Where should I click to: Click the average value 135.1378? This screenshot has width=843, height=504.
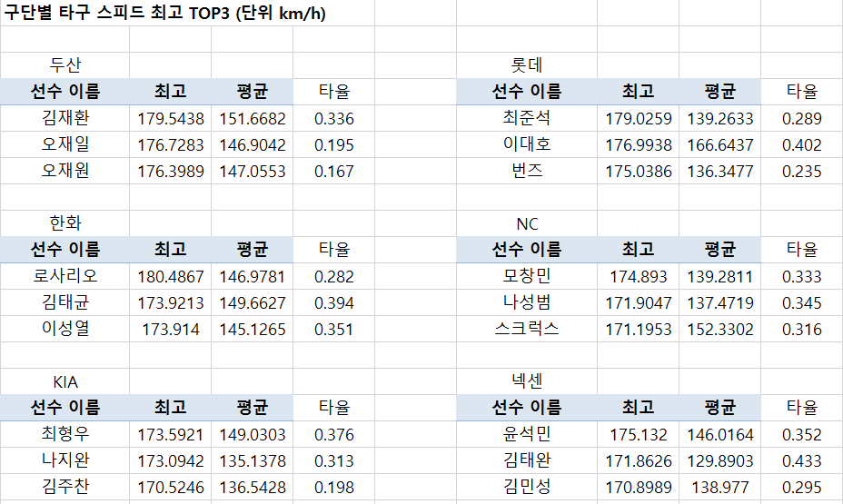[x=253, y=460]
